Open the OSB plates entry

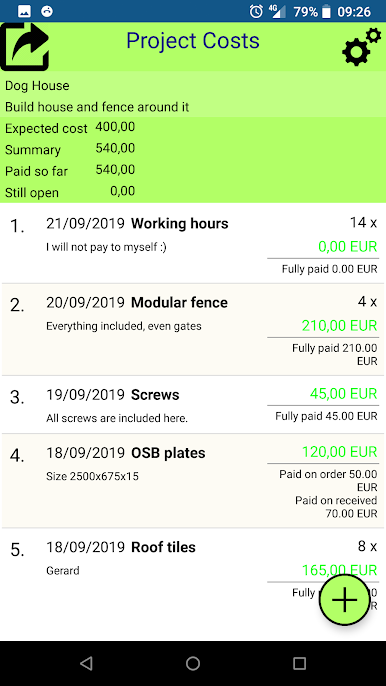tap(193, 481)
